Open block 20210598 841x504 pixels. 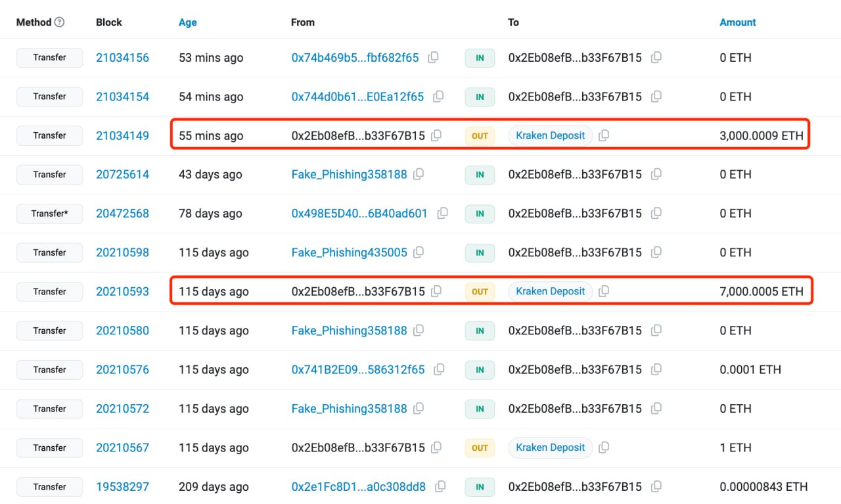pos(123,252)
